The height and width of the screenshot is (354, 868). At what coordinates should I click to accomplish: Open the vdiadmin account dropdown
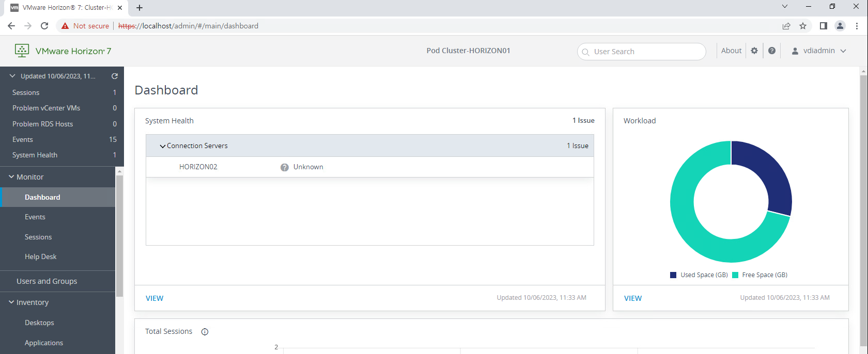pyautogui.click(x=843, y=51)
